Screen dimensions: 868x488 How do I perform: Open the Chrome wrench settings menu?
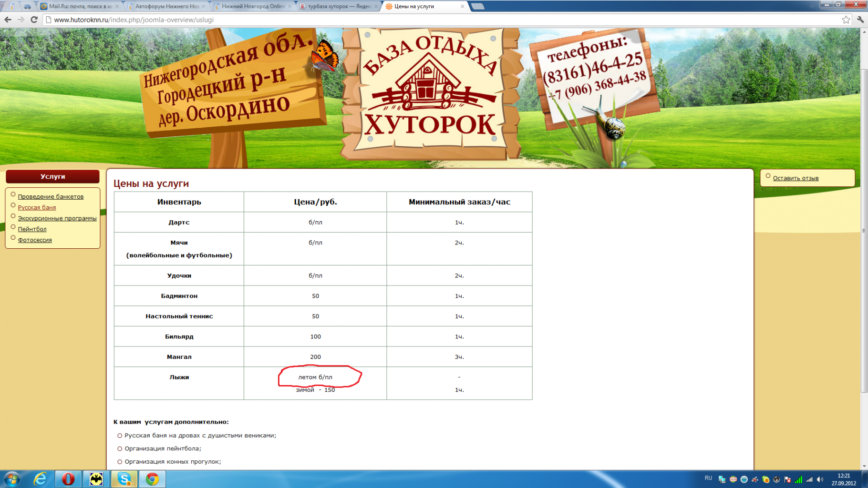(860, 20)
